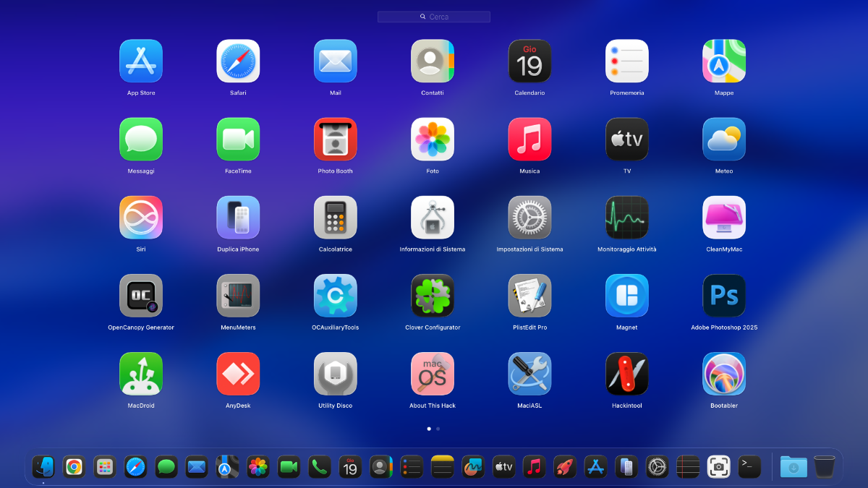Launch Clover Configurator

[433, 296]
